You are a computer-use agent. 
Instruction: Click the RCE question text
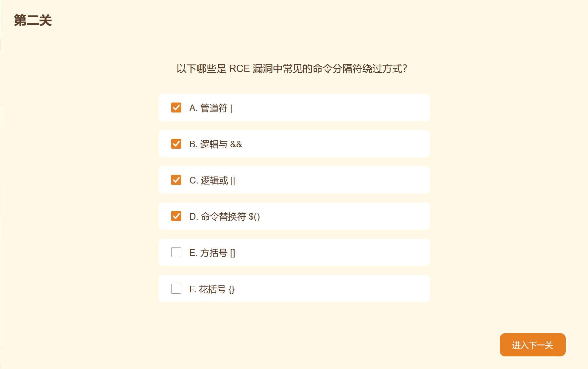[292, 69]
